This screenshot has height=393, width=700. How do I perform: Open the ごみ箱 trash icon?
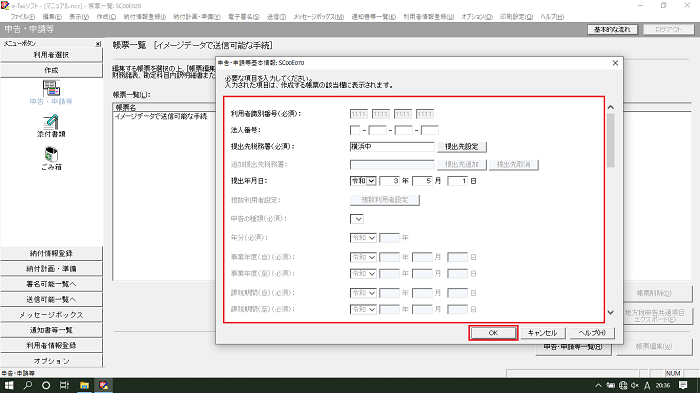51,159
